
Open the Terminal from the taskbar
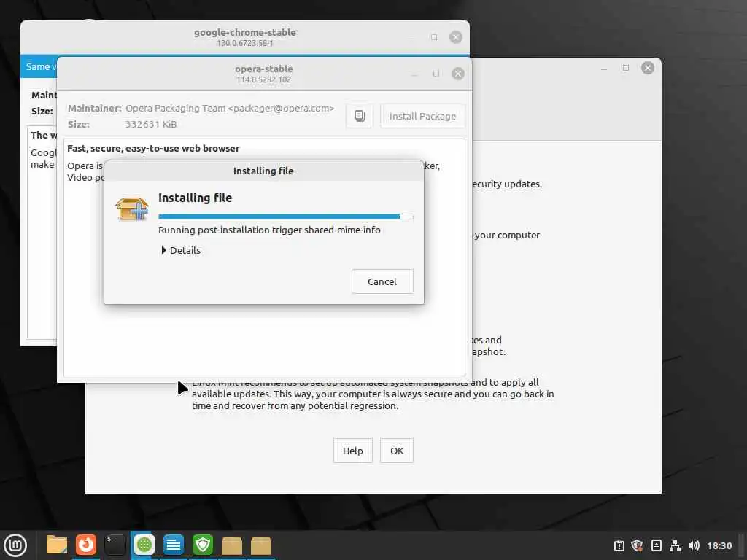[x=115, y=545]
